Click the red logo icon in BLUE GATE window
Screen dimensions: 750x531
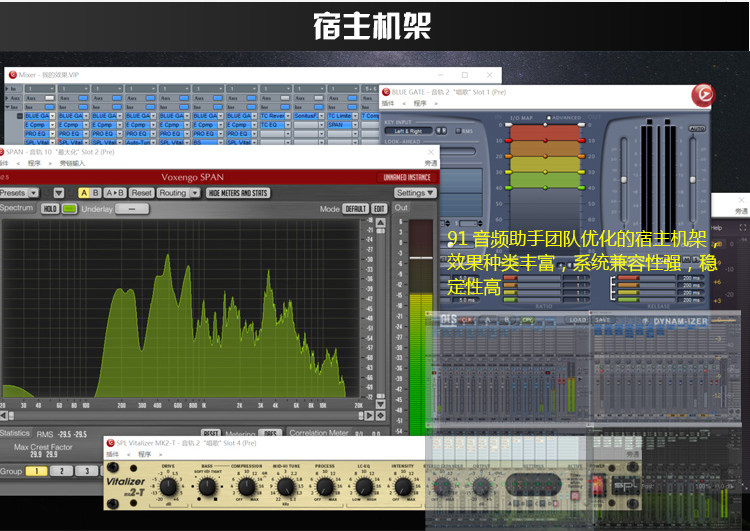coord(703,95)
